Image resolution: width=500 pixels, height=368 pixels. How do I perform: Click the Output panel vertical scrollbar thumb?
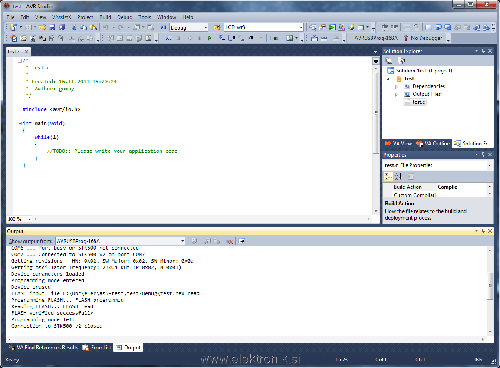click(x=490, y=286)
